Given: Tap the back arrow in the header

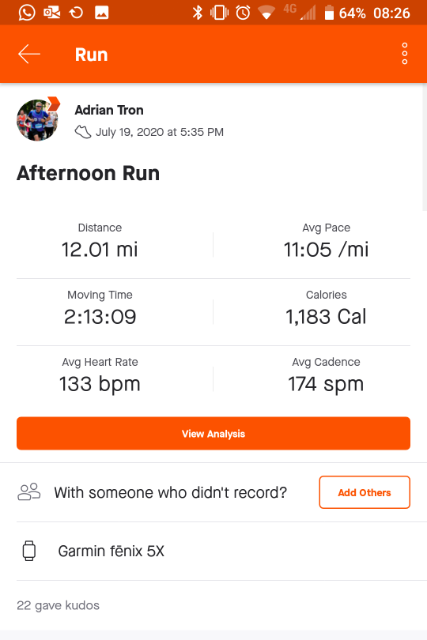Looking at the screenshot, I should click(29, 54).
